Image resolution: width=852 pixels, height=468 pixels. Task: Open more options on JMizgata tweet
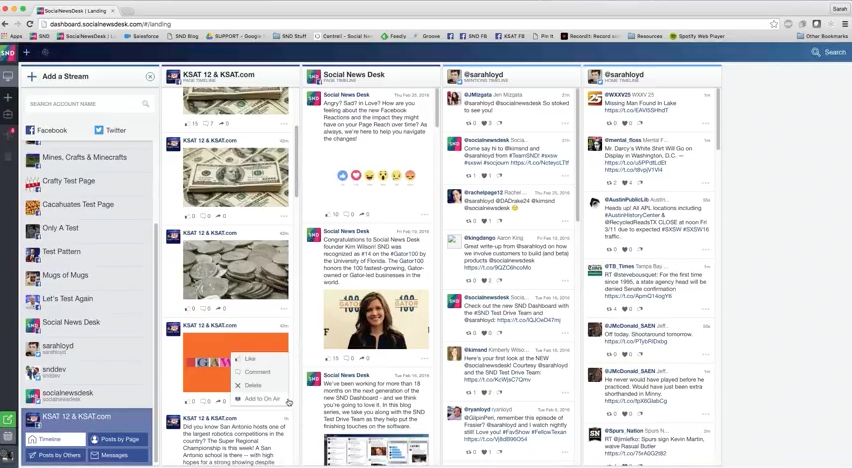click(565, 123)
